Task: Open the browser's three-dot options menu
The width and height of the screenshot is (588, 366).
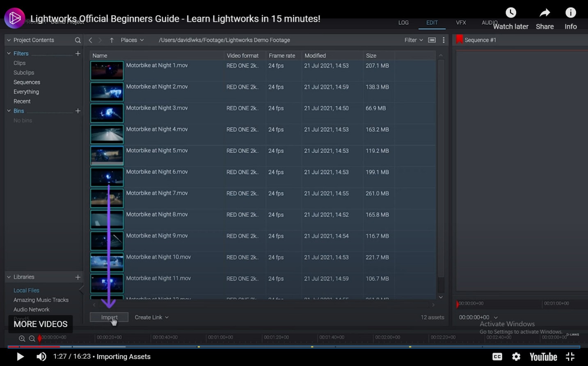Action: (x=444, y=40)
